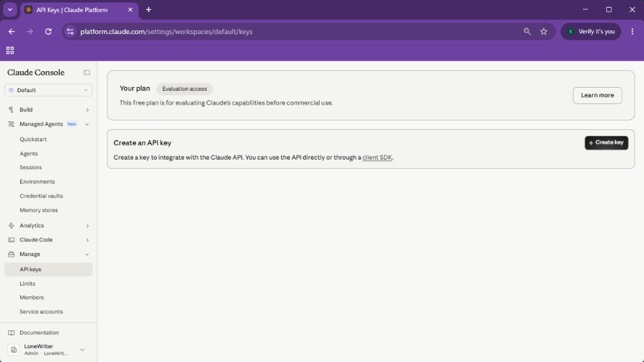This screenshot has width=644, height=362.
Task: Click the Manage briefcase icon
Action: [11, 254]
